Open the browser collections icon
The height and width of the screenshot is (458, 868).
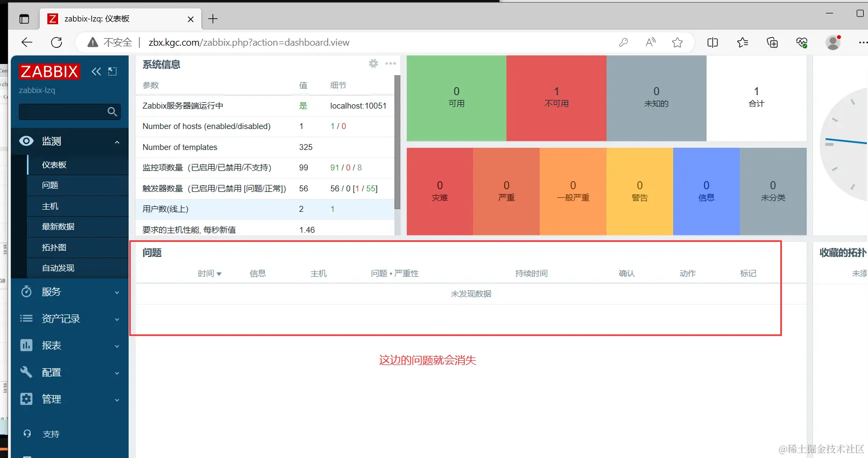click(x=772, y=42)
